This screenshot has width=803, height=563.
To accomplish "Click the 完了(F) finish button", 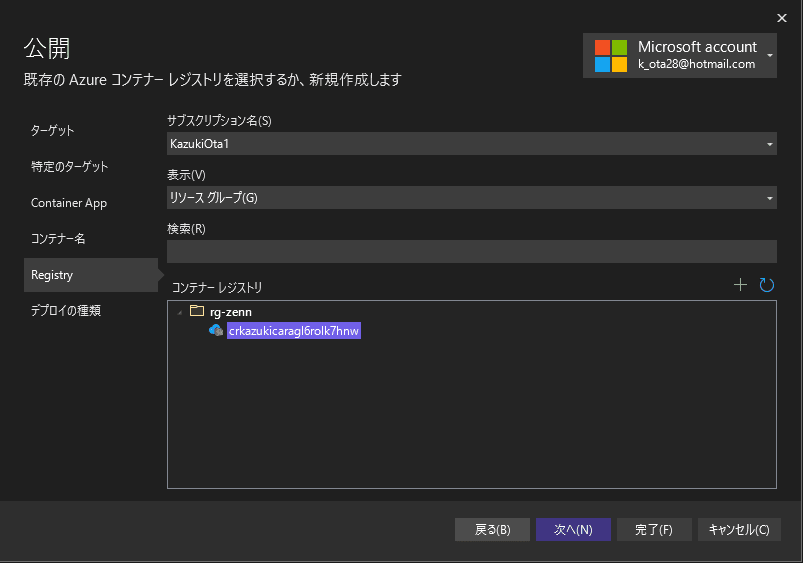I will (654, 529).
